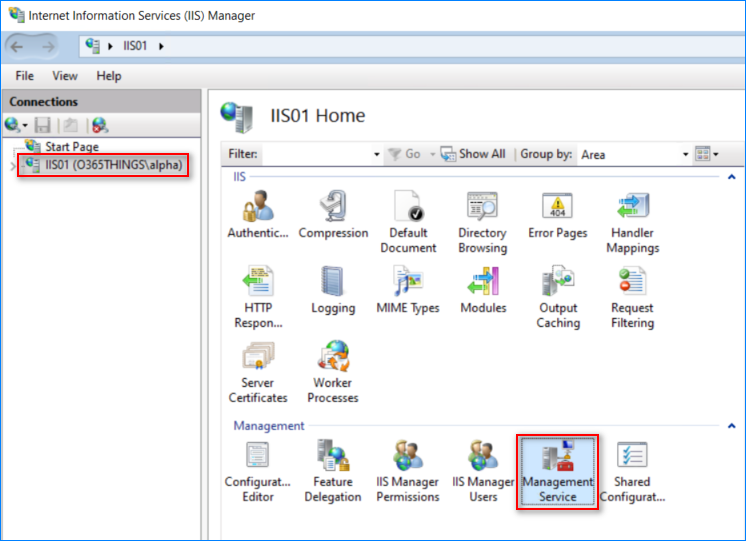
Task: Open Error Pages feature
Action: (x=558, y=214)
